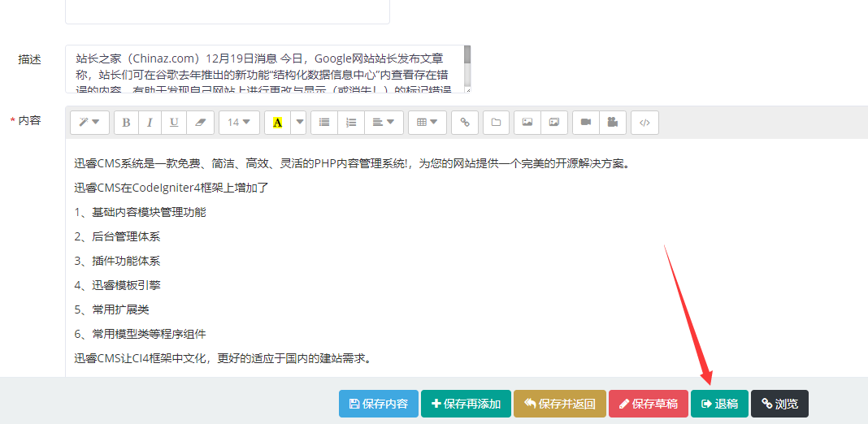The height and width of the screenshot is (424, 868).
Task: Click the 退稿 button
Action: pos(719,404)
